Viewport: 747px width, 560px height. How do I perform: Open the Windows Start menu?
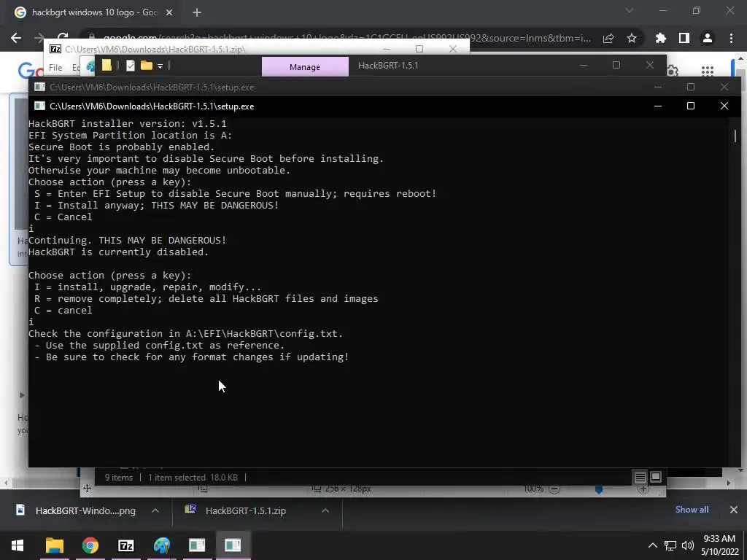(x=18, y=545)
